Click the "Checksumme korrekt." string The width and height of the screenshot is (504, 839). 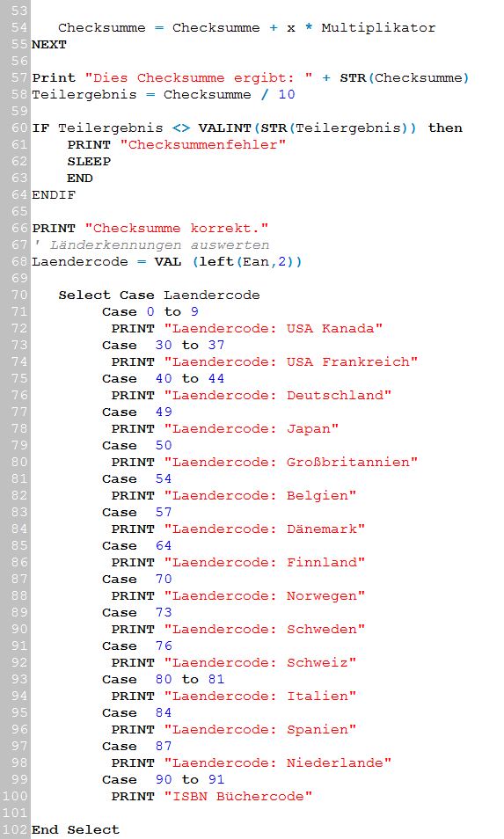pos(177,228)
